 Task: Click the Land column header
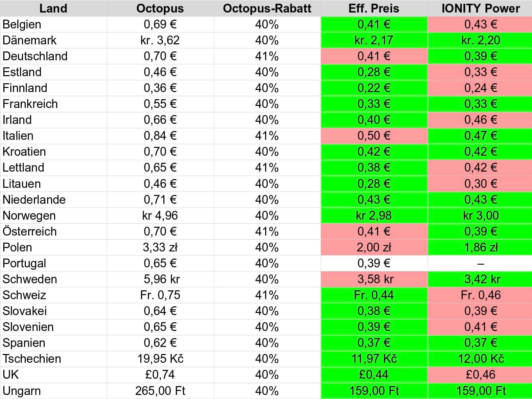[x=53, y=8]
